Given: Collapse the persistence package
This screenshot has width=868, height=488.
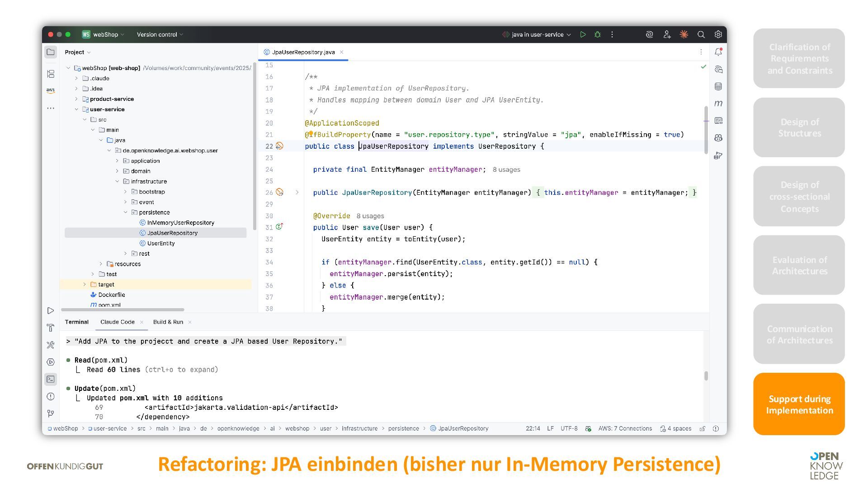Looking at the screenshot, I should pyautogui.click(x=126, y=212).
